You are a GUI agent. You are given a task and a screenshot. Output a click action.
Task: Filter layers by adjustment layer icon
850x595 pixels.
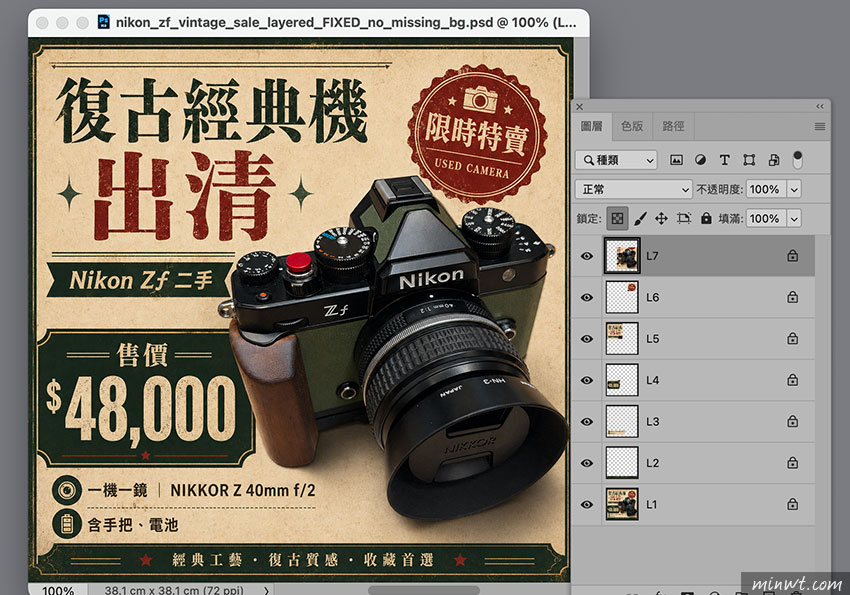click(700, 160)
